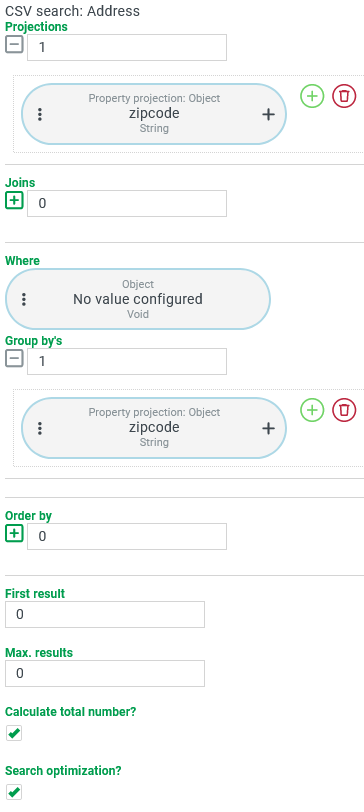Add an Order by entry with plus button
The height and width of the screenshot is (812, 364).
pyautogui.click(x=14, y=533)
